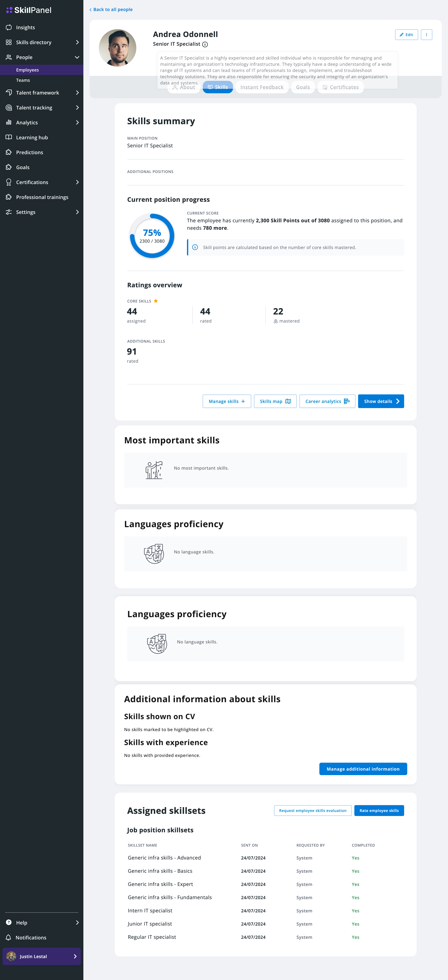Click the Learning hub book icon
Image resolution: width=448 pixels, height=980 pixels.
[x=9, y=137]
